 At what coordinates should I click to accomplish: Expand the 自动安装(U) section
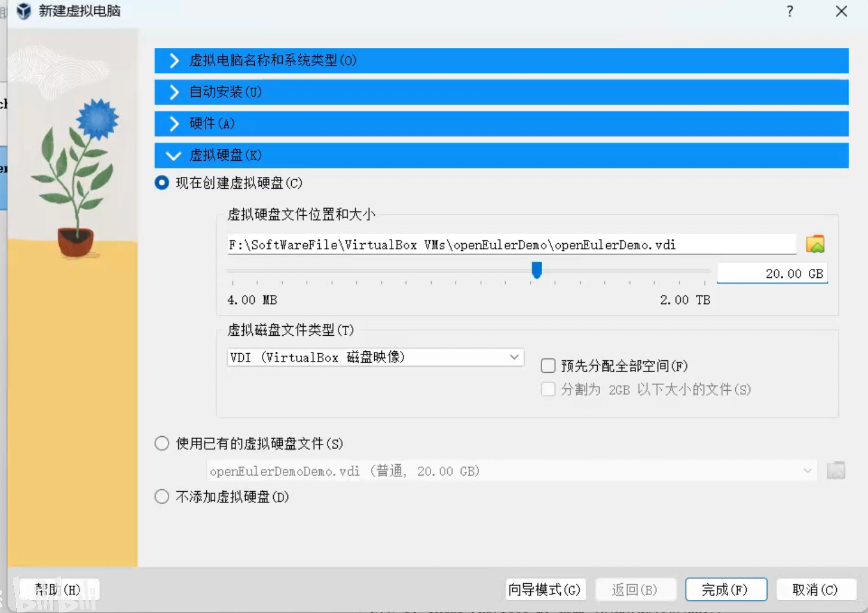coord(501,92)
